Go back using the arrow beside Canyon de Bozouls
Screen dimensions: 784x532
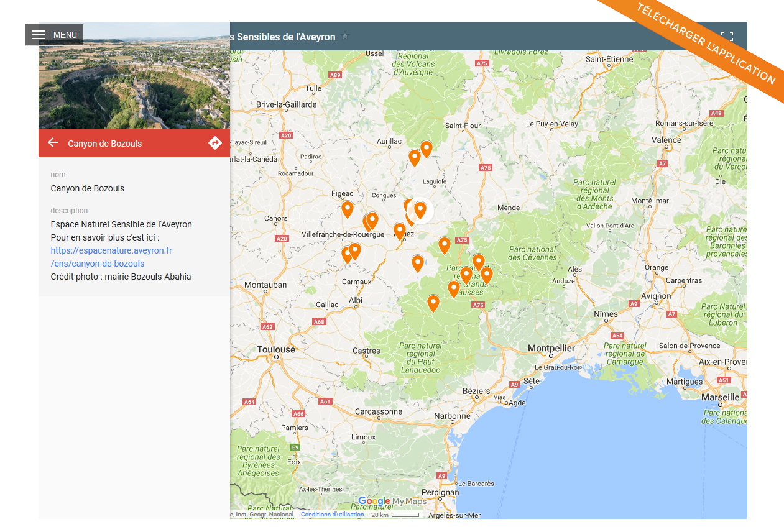(53, 143)
